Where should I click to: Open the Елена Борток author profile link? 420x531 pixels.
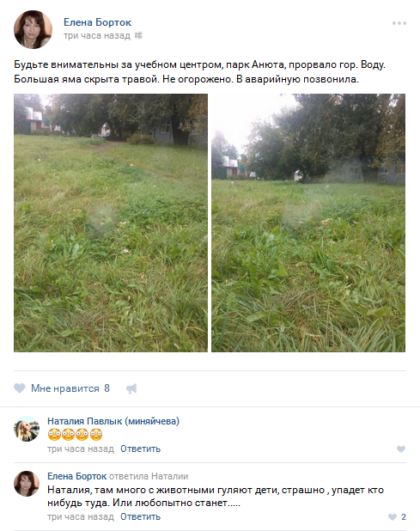[x=97, y=22]
